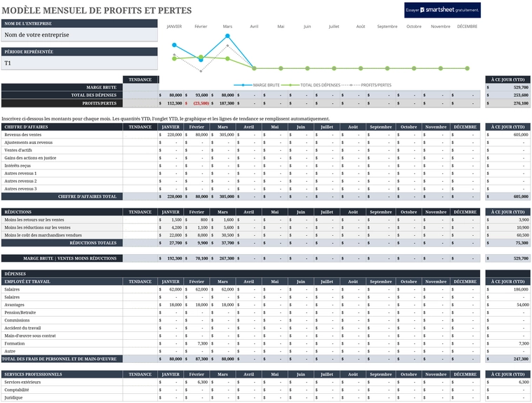Image resolution: width=532 pixels, height=403 pixels.
Task: Click the TENDANCE header above MARGE BRUTE
Action: click(x=140, y=80)
